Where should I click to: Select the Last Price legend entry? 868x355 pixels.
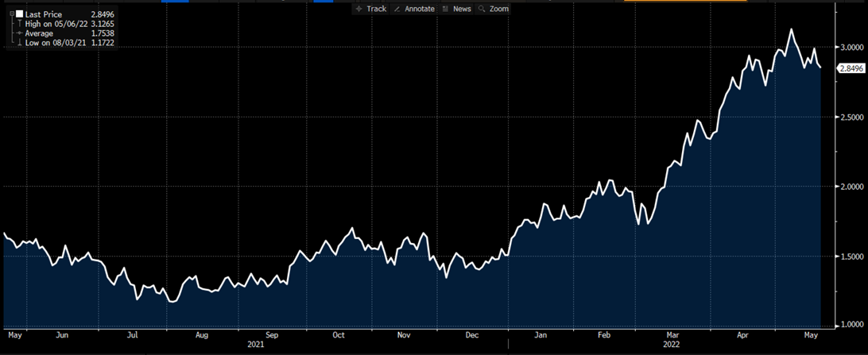(x=45, y=14)
